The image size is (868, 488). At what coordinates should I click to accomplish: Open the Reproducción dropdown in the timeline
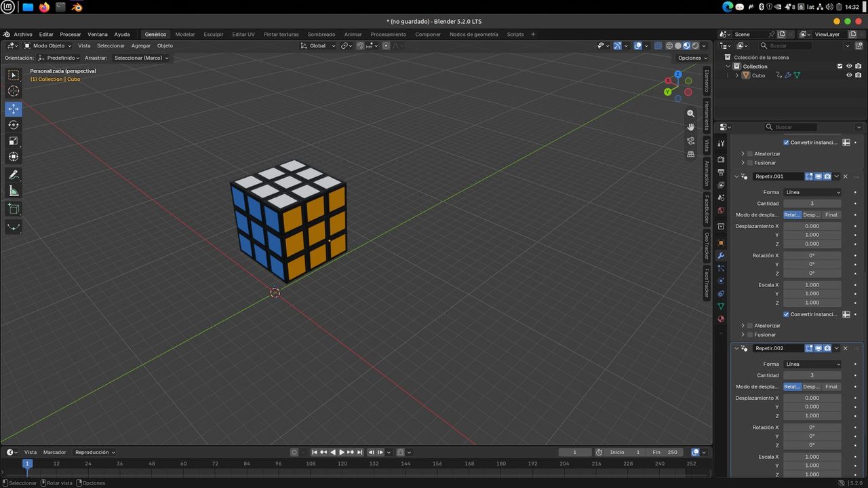pyautogui.click(x=95, y=452)
